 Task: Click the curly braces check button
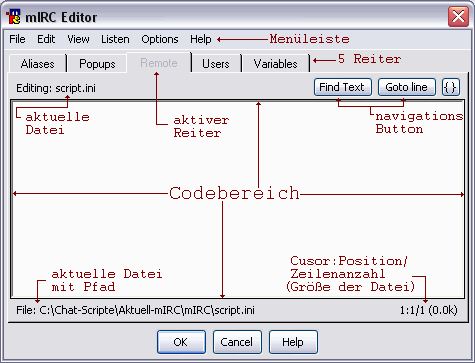coord(451,87)
